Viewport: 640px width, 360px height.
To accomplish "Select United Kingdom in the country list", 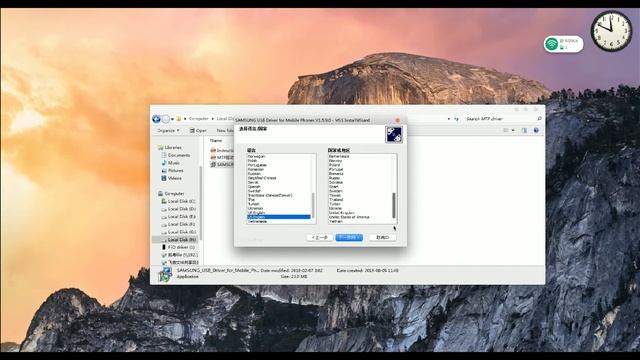I will pyautogui.click(x=342, y=213).
